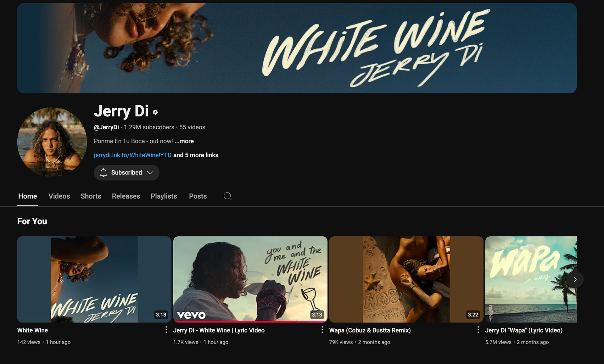604x364 pixels.
Task: Click the notification bell icon in Subscribed button
Action: pyautogui.click(x=103, y=172)
